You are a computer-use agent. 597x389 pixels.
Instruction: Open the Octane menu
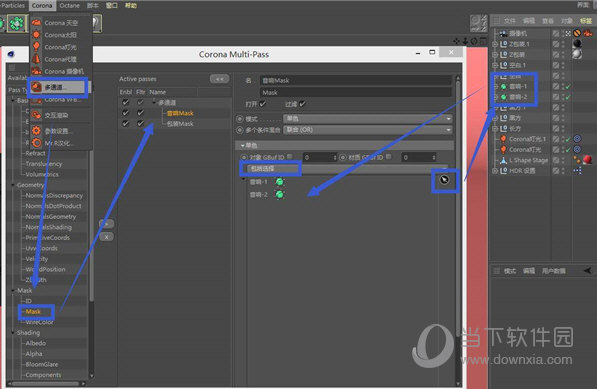point(70,5)
